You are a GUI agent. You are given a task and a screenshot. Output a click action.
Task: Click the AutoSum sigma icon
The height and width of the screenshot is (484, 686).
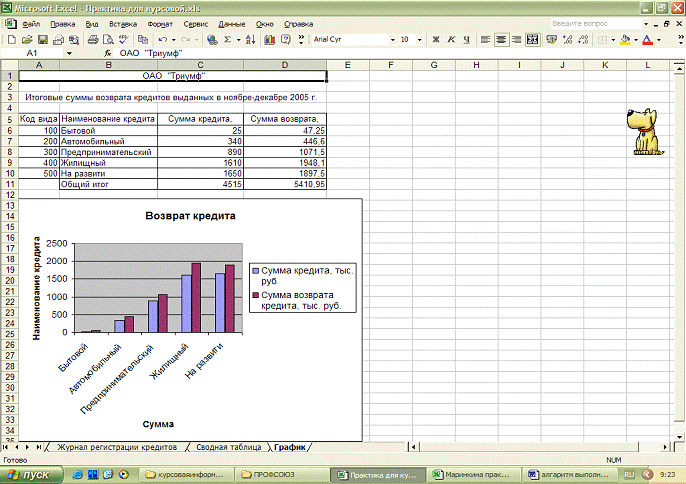tap(227, 40)
